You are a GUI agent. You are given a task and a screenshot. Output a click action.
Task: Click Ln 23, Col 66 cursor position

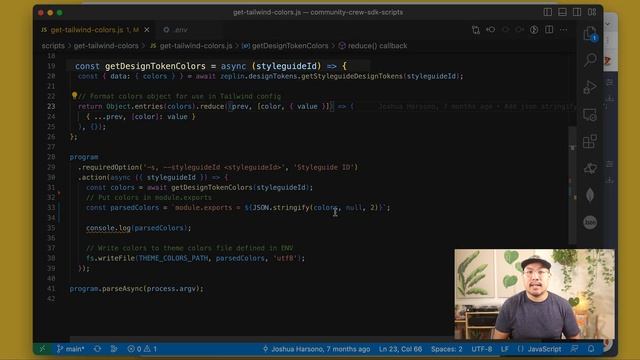pyautogui.click(x=400, y=349)
